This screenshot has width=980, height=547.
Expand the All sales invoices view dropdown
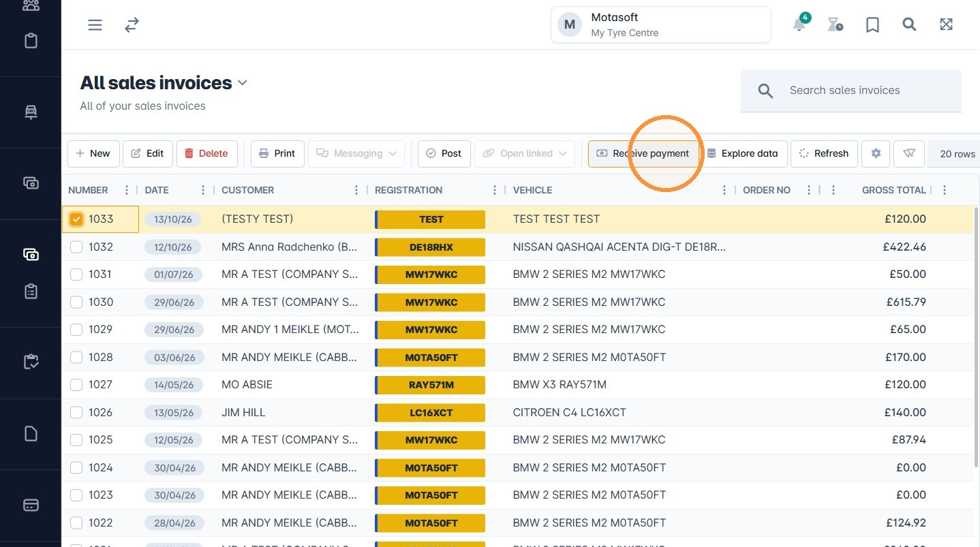[242, 83]
